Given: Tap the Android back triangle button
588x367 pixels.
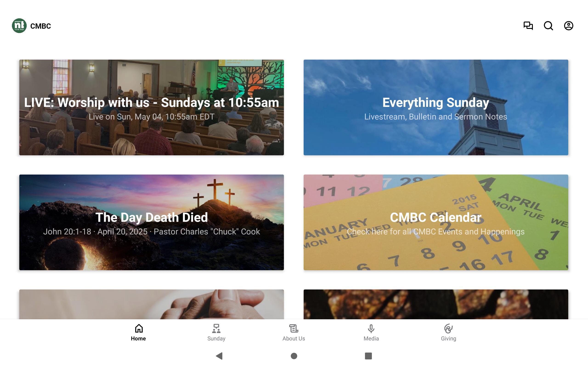Looking at the screenshot, I should pos(219,356).
